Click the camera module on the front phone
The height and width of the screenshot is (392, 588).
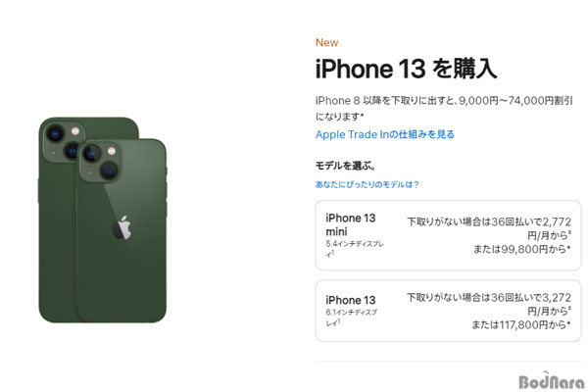[101, 162]
